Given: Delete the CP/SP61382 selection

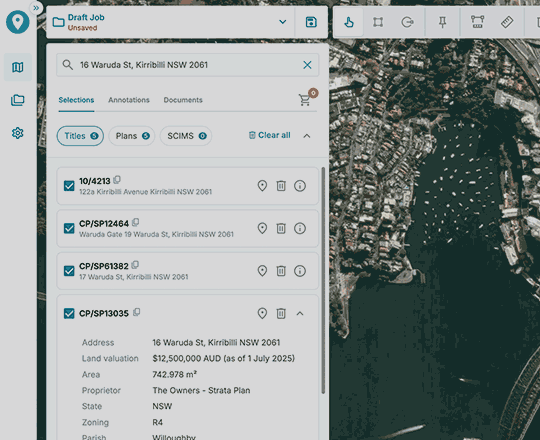Looking at the screenshot, I should click(x=281, y=271).
